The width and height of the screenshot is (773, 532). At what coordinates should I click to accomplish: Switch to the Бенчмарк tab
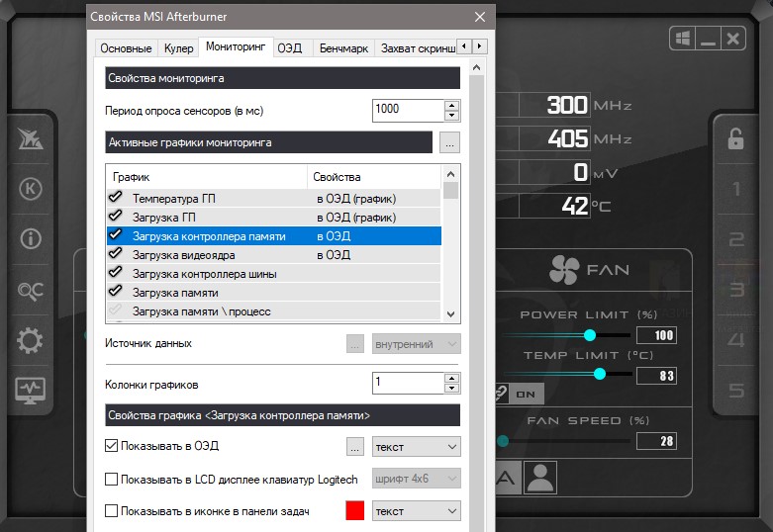343,48
